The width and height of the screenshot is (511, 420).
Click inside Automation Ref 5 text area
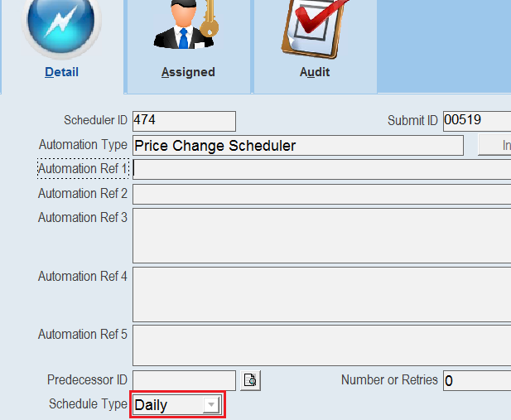321,345
